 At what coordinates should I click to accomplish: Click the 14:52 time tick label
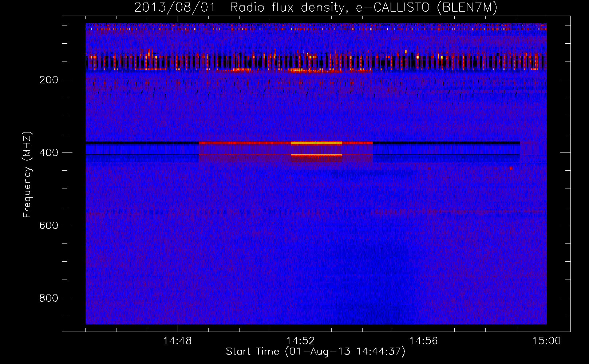301,341
